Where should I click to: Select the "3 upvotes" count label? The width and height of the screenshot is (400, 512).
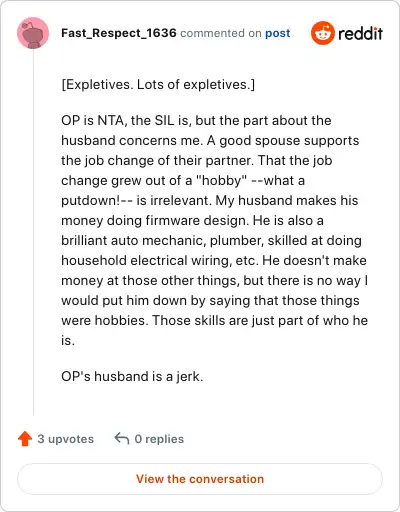66,439
